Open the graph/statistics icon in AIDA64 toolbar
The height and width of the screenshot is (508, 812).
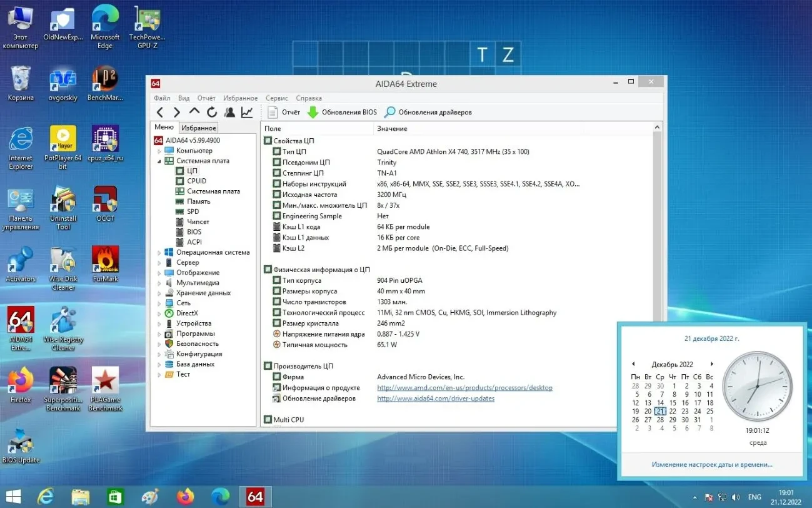point(247,113)
